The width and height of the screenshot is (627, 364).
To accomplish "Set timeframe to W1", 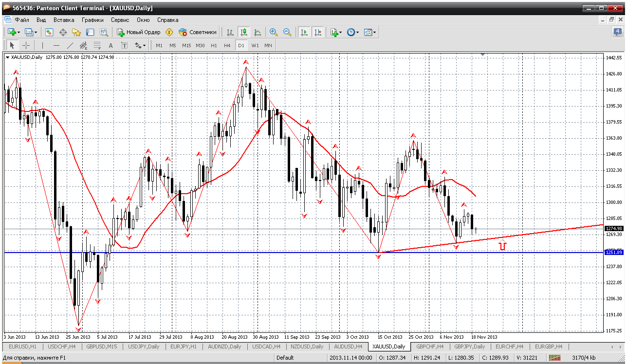I will 255,45.
